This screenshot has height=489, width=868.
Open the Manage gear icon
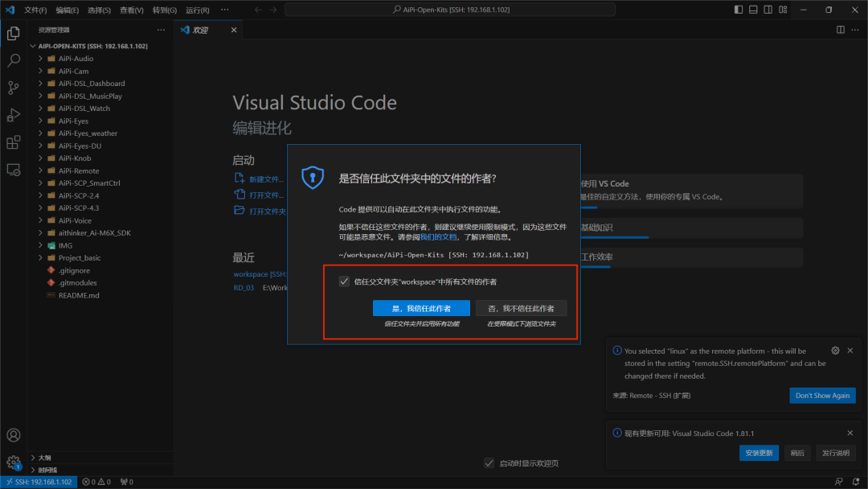pos(14,462)
